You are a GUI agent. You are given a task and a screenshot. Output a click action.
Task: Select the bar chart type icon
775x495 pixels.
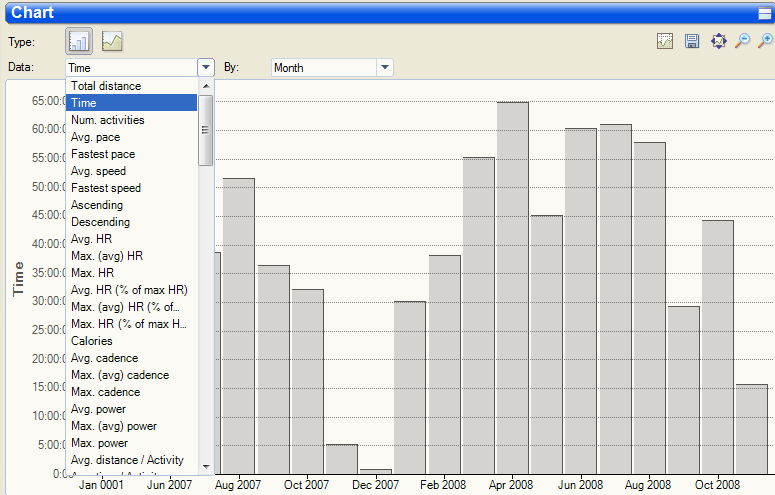click(x=79, y=41)
